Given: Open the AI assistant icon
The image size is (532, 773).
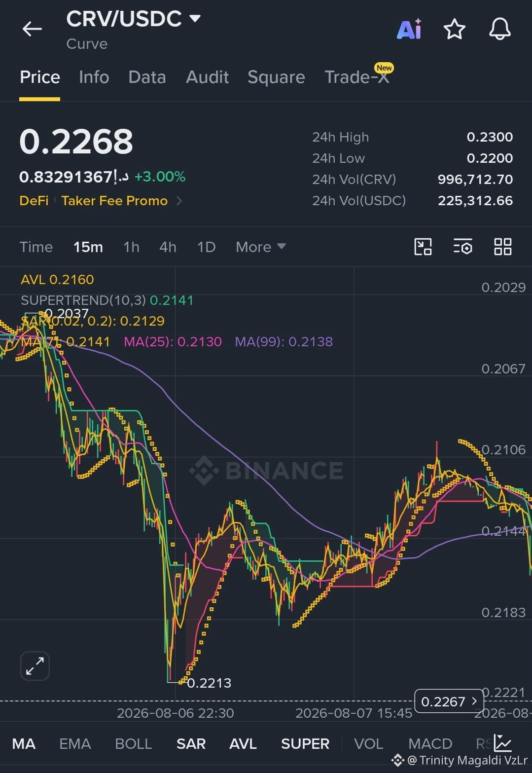Looking at the screenshot, I should pos(409,29).
